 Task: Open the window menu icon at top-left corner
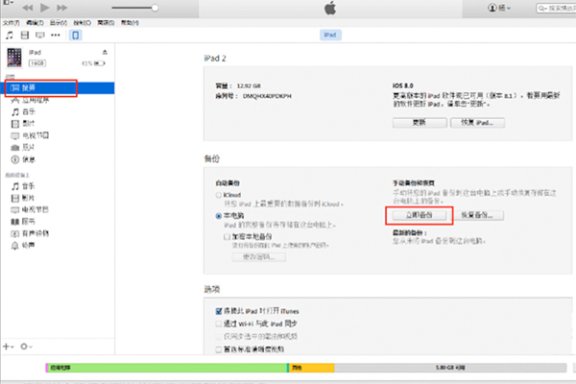click(7, 3)
